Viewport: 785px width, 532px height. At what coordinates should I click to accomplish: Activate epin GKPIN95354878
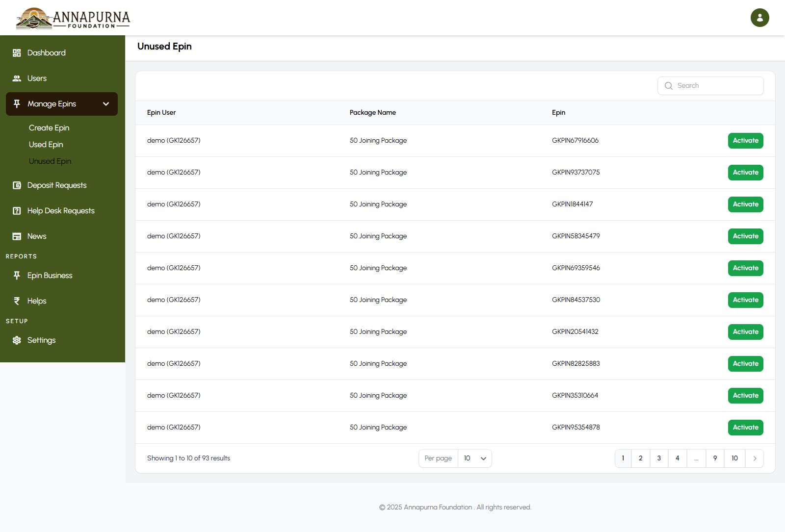pos(745,428)
